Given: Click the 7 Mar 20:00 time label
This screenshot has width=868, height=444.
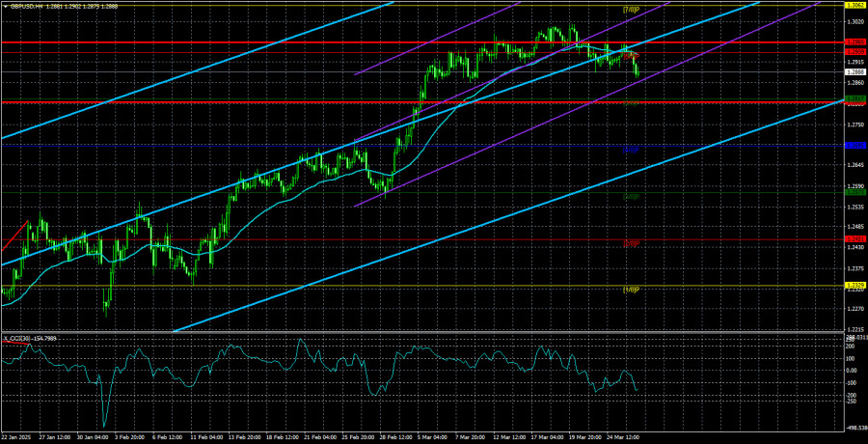Looking at the screenshot, I should (469, 438).
